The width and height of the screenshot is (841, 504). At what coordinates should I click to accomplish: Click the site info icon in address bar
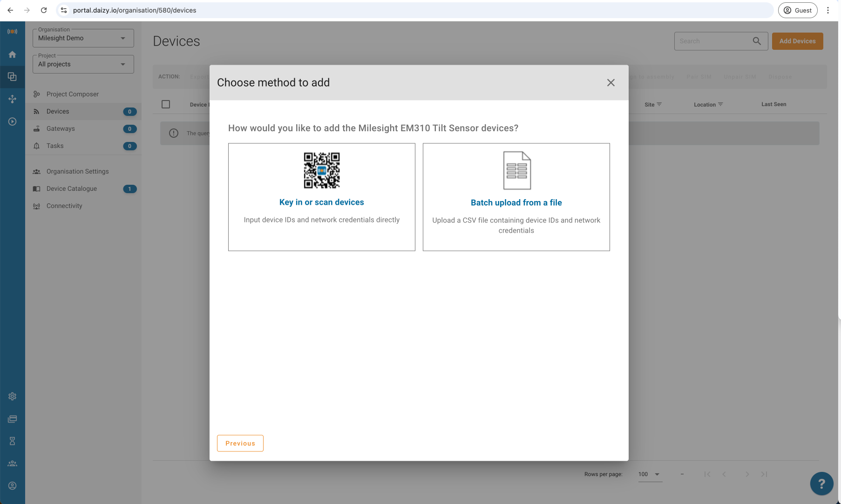pos(64,10)
